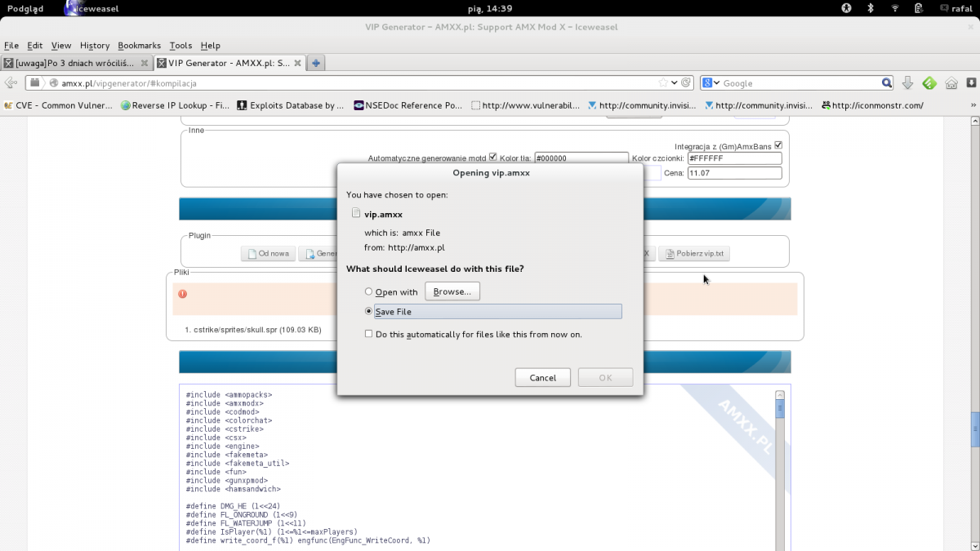Open the Help menu
Image resolution: width=980 pixels, height=551 pixels.
(211, 46)
